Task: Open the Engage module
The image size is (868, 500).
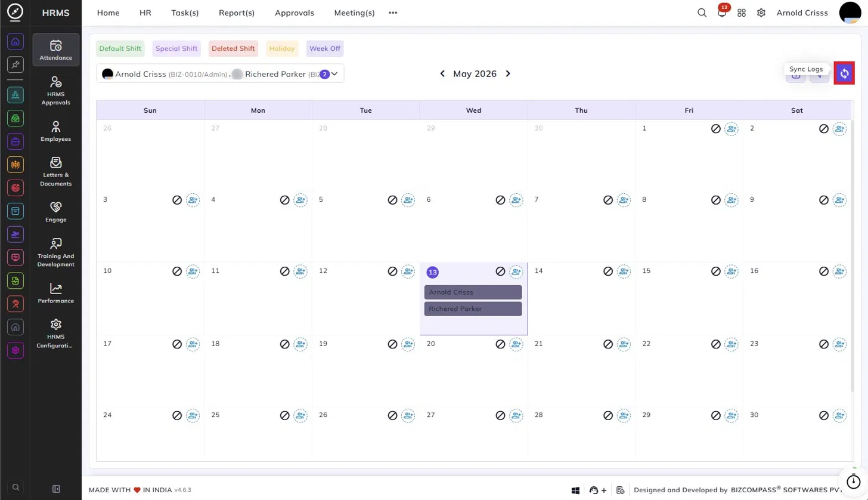Action: coord(56,212)
